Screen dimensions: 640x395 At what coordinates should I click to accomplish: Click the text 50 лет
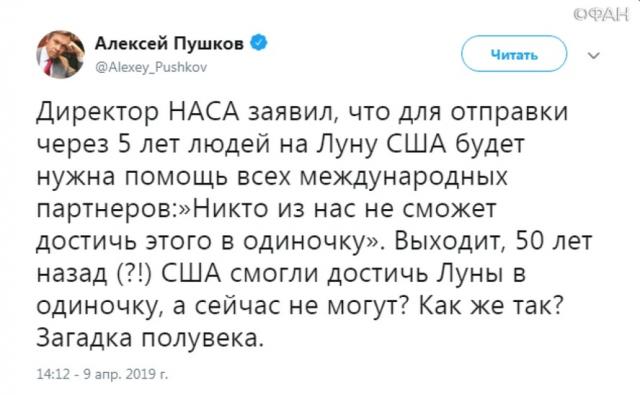[554, 242]
